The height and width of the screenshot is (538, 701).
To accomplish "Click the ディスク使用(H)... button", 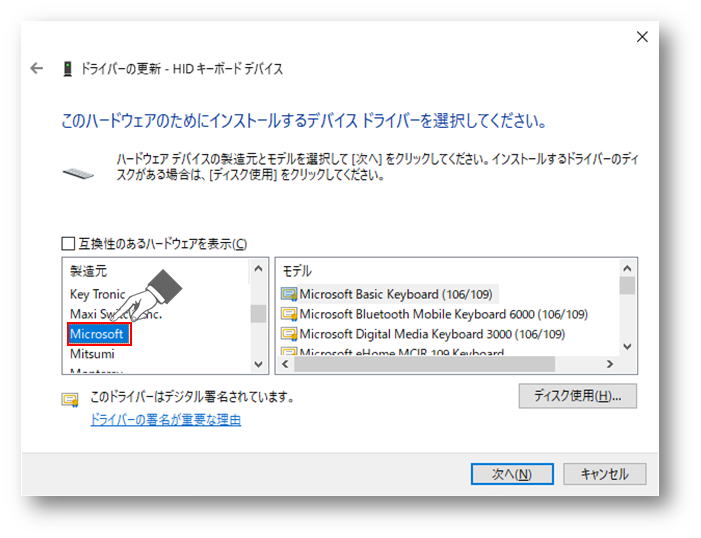I will pyautogui.click(x=578, y=396).
